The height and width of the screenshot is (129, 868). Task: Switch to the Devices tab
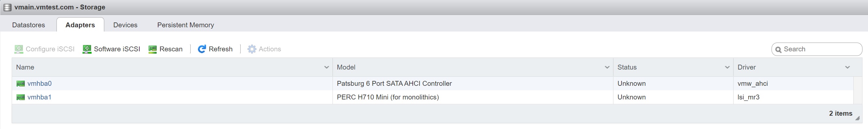pyautogui.click(x=125, y=25)
